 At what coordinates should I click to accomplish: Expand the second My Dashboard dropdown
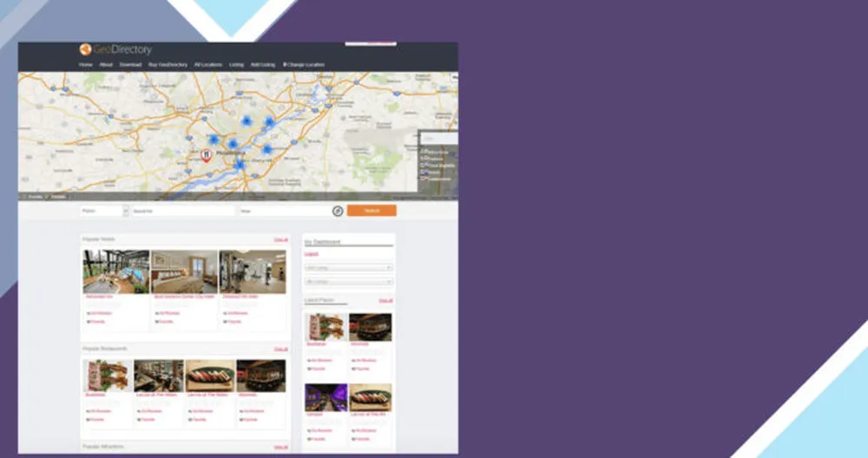coord(348,282)
